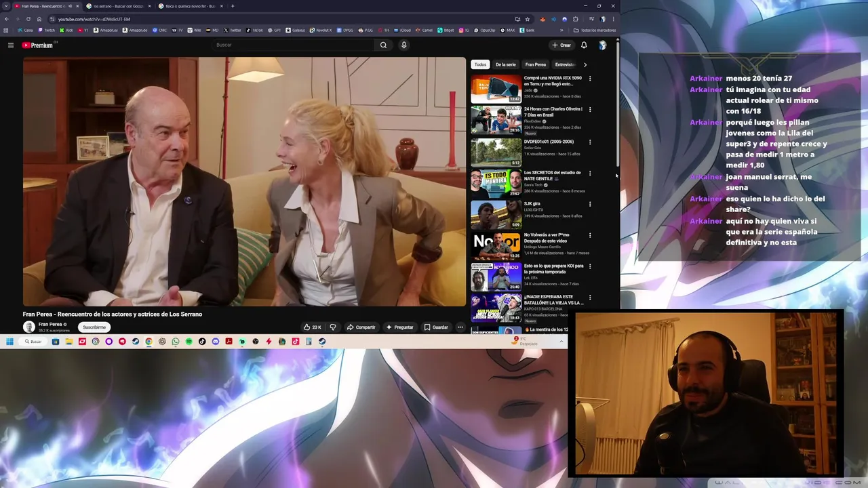Open the browser extensions puzzle icon
Image resolution: width=868 pixels, height=488 pixels.
tap(576, 19)
